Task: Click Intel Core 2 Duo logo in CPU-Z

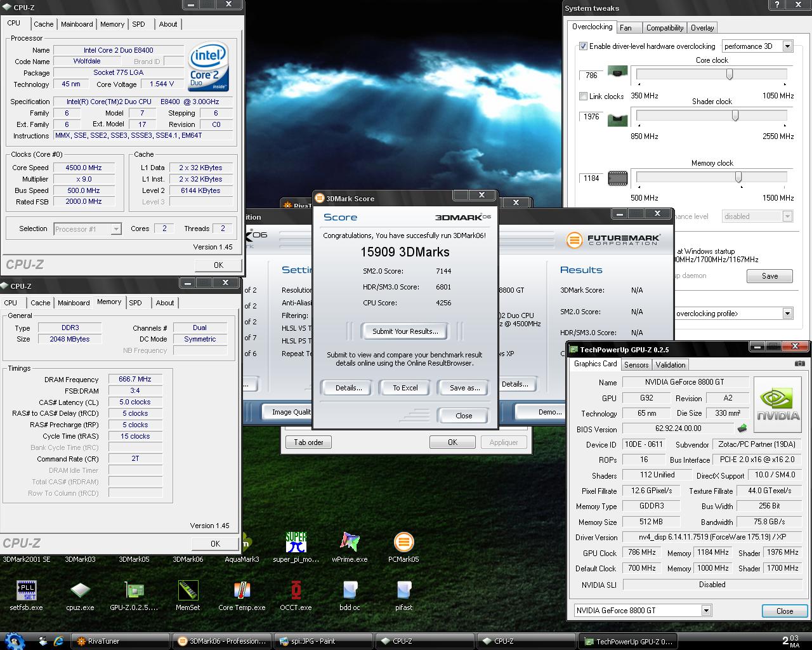Action: coord(209,67)
